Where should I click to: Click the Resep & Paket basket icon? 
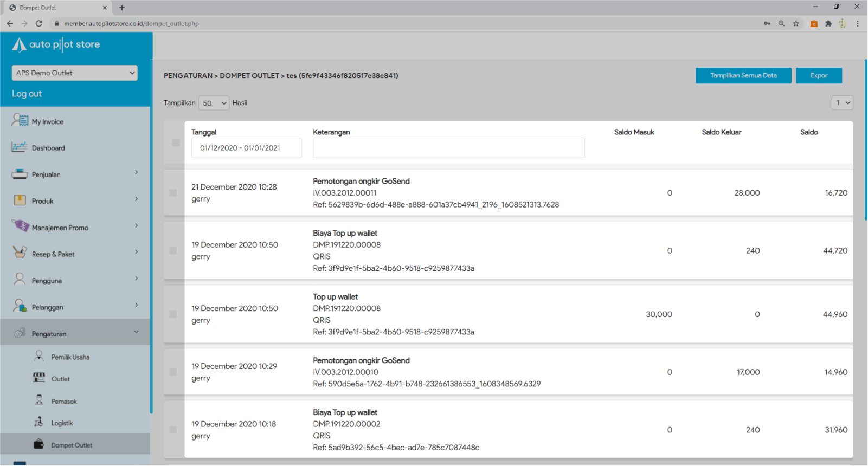pos(20,253)
